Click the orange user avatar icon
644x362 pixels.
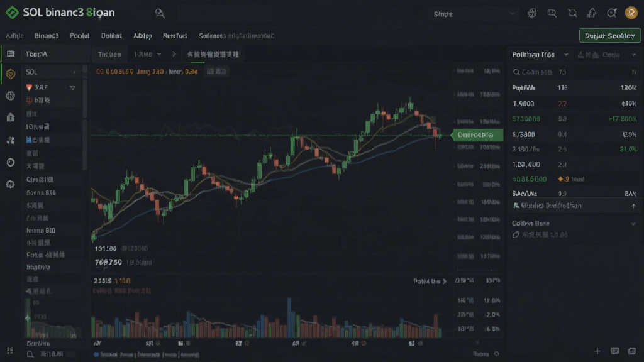coord(631,13)
